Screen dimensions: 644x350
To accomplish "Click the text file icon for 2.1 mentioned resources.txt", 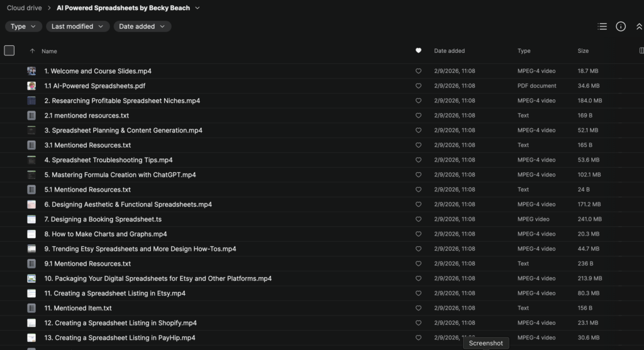I will point(31,116).
